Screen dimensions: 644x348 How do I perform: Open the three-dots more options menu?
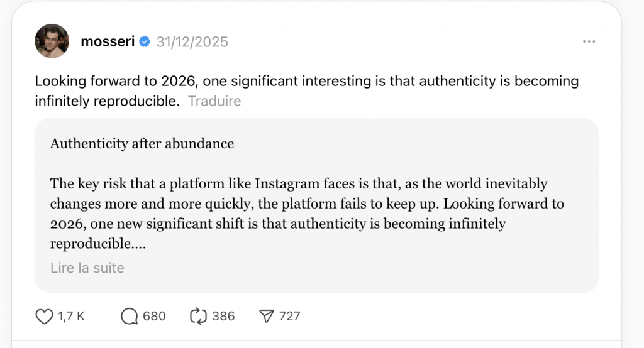(589, 41)
